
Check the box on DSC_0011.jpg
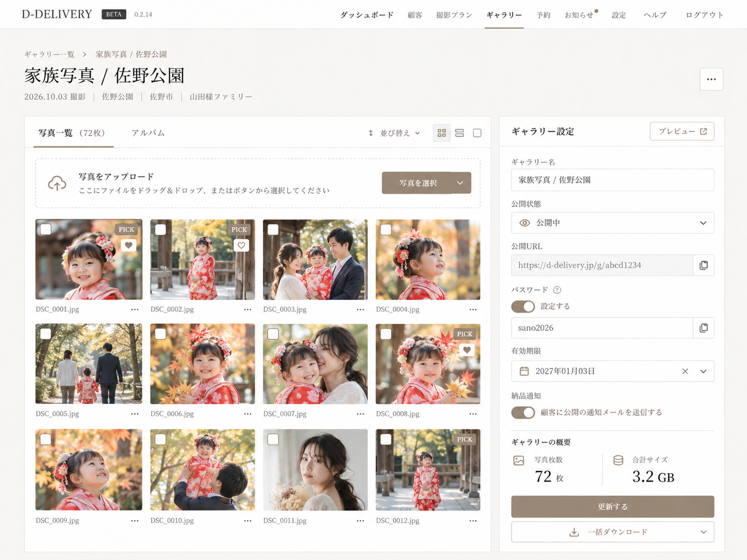click(273, 439)
